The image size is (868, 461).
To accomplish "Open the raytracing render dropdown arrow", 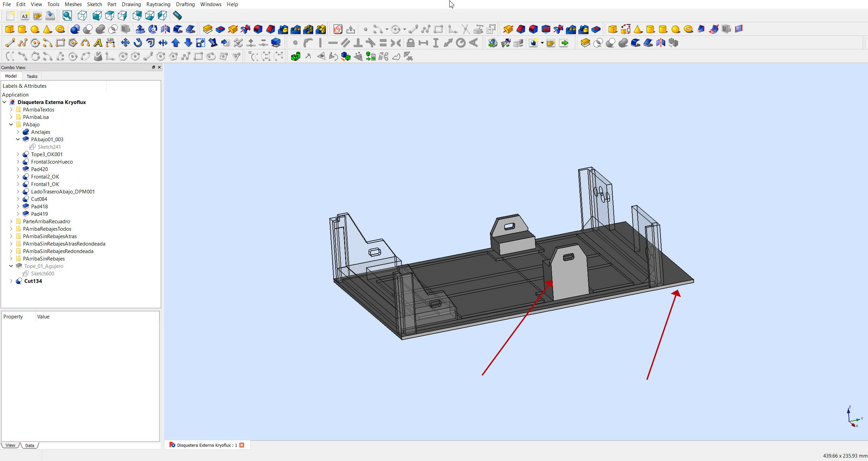I will [542, 43].
